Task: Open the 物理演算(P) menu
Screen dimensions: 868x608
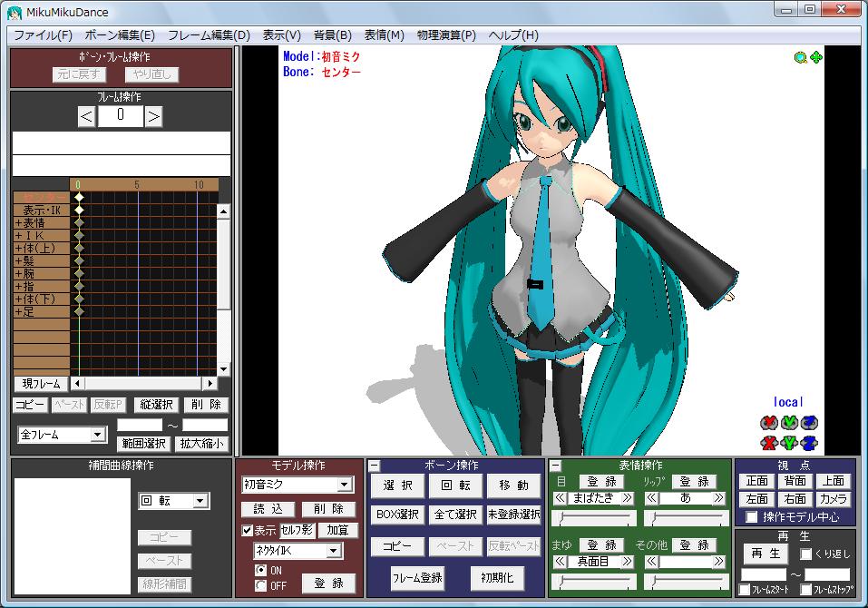Action: coord(446,35)
